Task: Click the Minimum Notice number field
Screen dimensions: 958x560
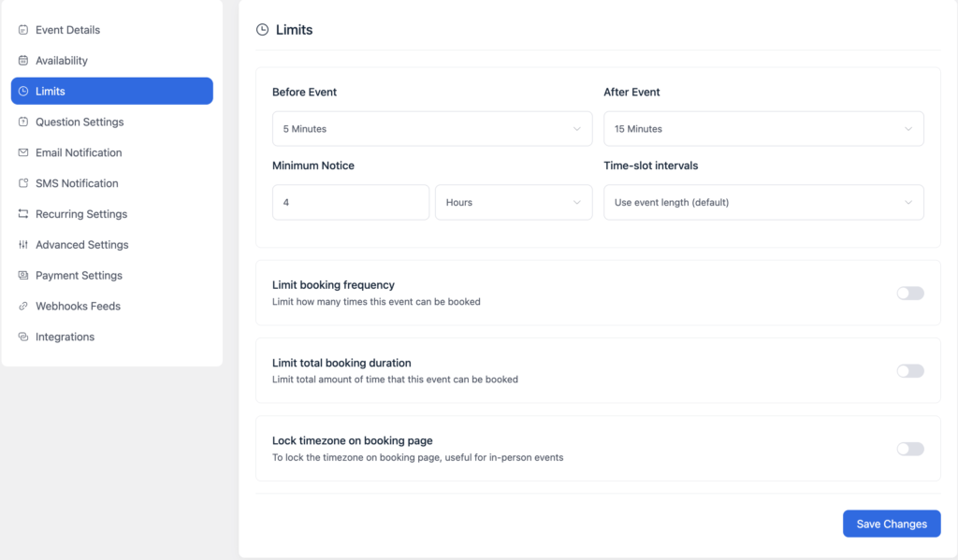Action: click(x=351, y=202)
